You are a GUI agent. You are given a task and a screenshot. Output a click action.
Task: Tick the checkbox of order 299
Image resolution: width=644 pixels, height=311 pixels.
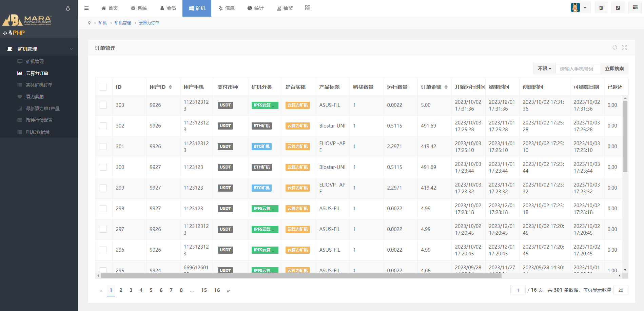click(103, 188)
